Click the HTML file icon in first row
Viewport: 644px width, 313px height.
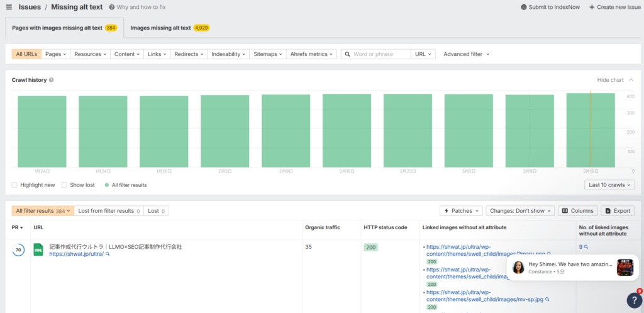click(38, 250)
